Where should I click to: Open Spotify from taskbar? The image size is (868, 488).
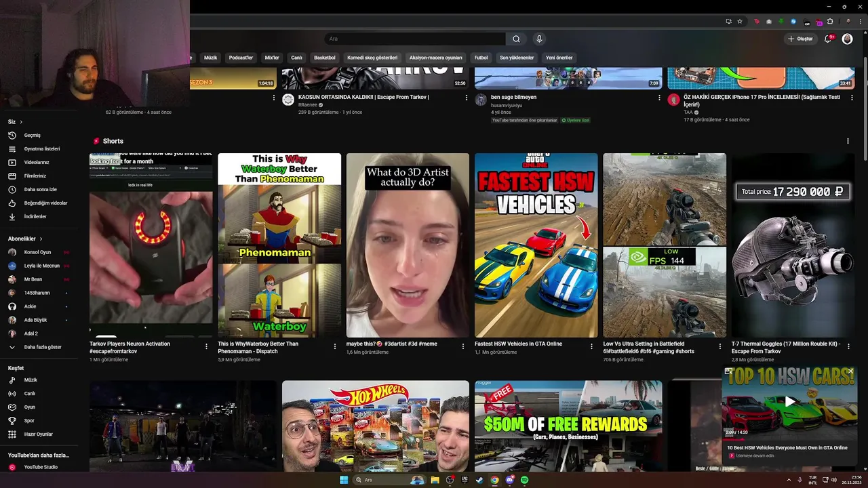pyautogui.click(x=524, y=480)
